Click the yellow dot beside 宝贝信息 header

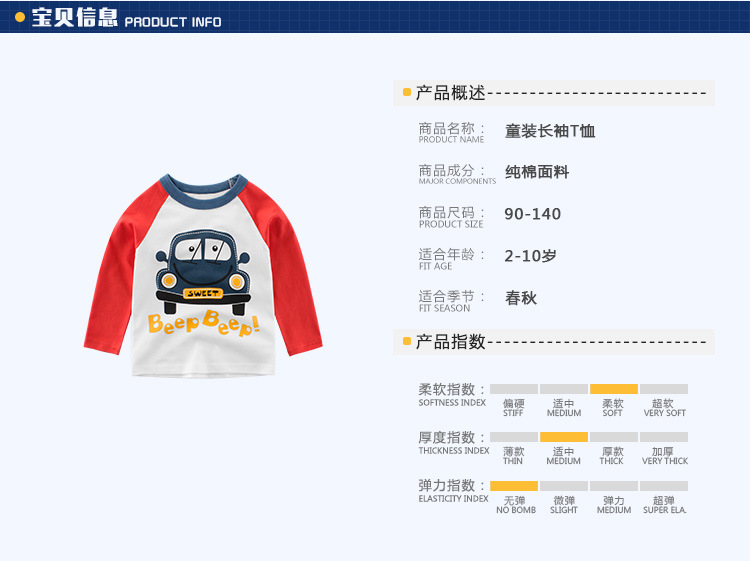pyautogui.click(x=20, y=18)
